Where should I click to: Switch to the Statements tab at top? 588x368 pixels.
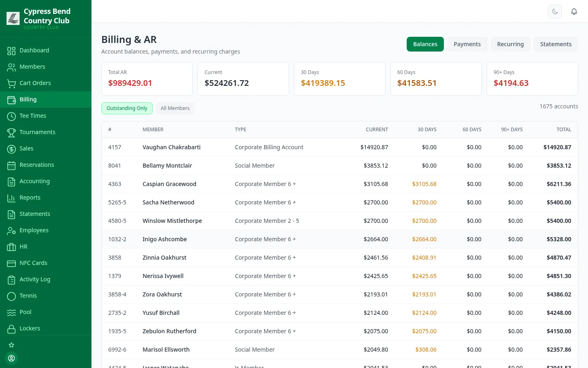pos(556,44)
